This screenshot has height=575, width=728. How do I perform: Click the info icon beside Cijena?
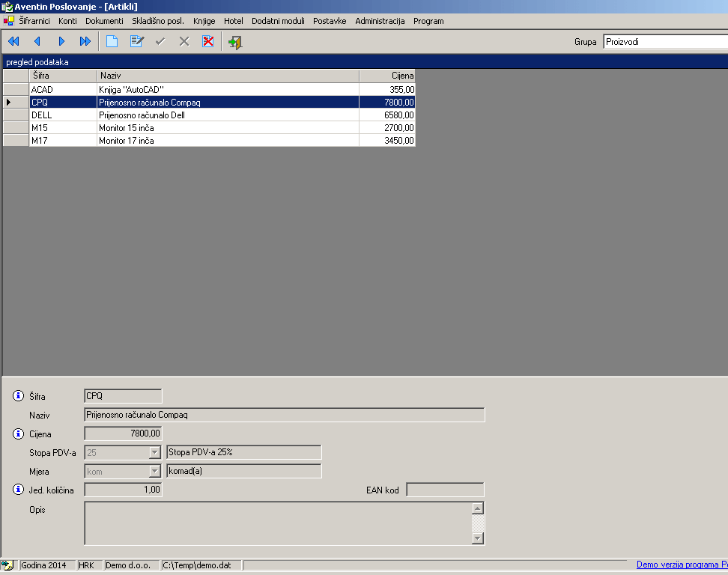click(19, 433)
